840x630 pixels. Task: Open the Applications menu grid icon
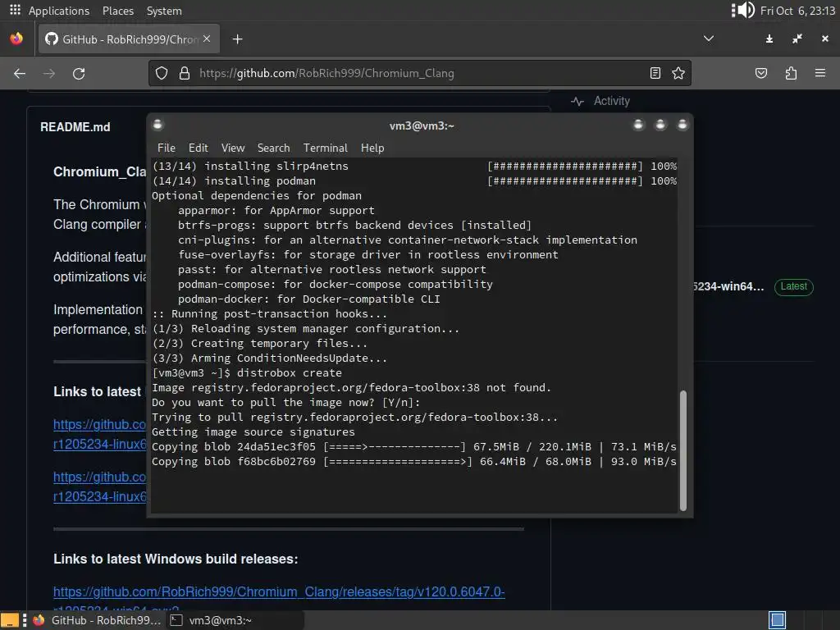(x=15, y=10)
